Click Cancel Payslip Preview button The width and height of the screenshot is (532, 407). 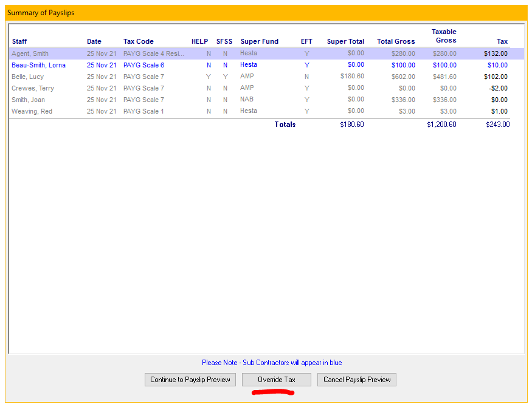pyautogui.click(x=357, y=380)
